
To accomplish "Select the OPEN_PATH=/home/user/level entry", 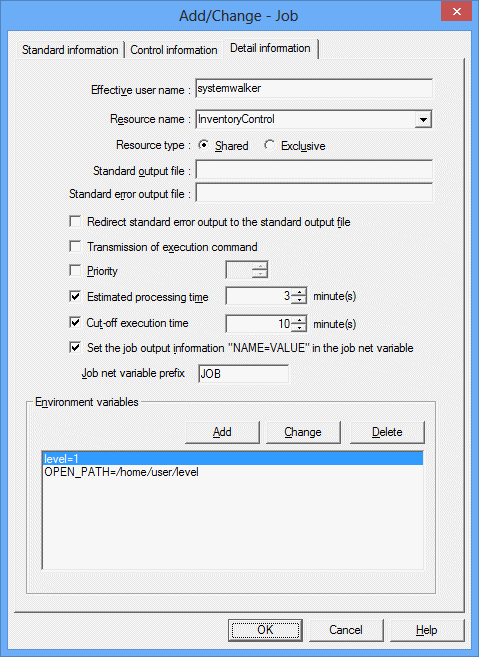I will [x=233, y=472].
